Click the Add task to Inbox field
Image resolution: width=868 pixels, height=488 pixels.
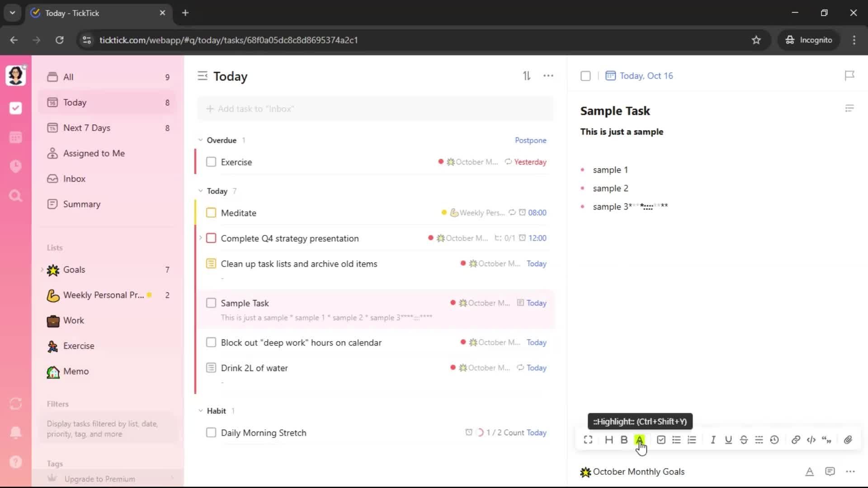(375, 109)
